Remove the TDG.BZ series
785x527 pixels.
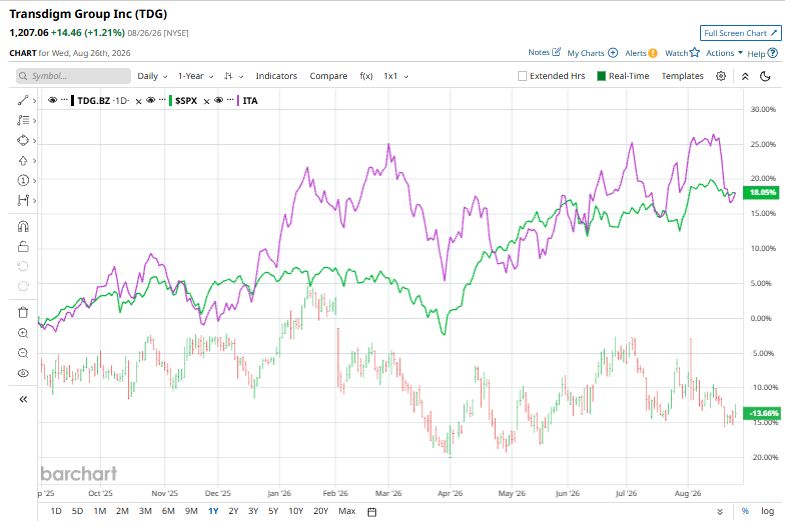[x=139, y=102]
